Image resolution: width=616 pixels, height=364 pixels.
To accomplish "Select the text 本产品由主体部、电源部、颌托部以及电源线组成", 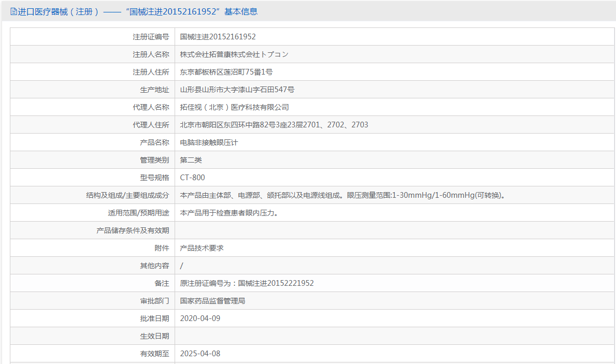I will pyautogui.click(x=260, y=195).
